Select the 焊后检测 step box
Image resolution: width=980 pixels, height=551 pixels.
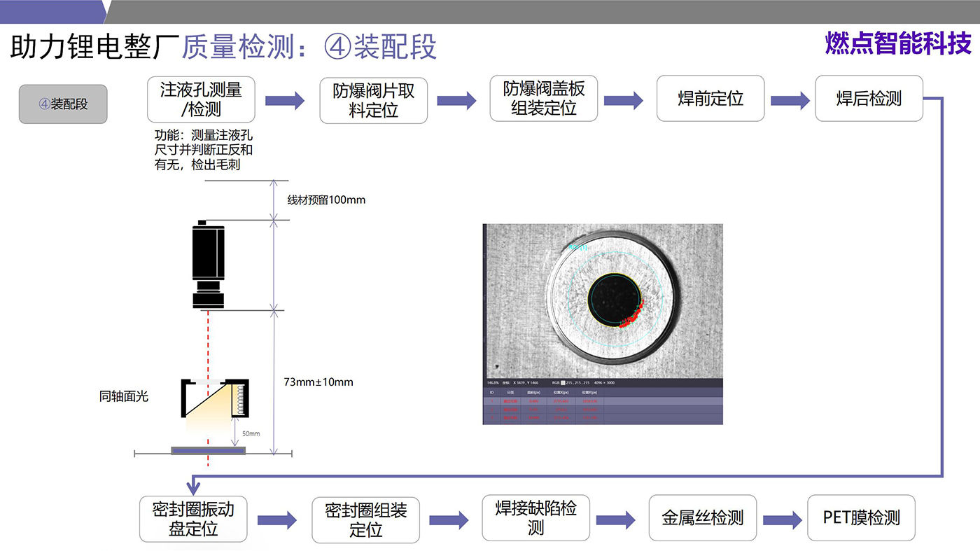click(869, 99)
